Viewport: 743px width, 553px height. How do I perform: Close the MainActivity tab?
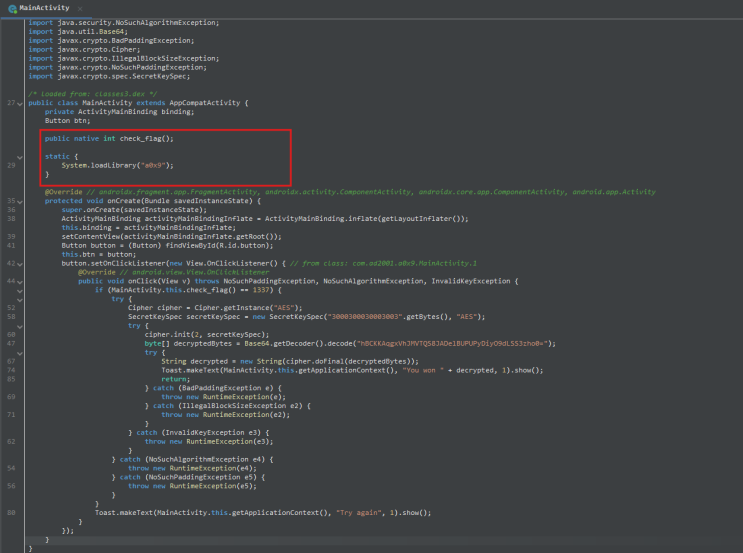(80, 9)
